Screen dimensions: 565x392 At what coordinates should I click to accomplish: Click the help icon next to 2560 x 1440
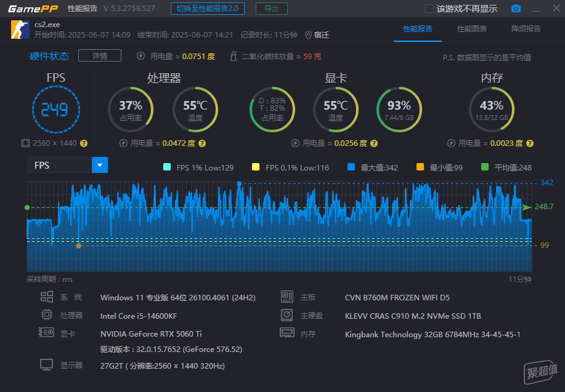[x=84, y=143]
